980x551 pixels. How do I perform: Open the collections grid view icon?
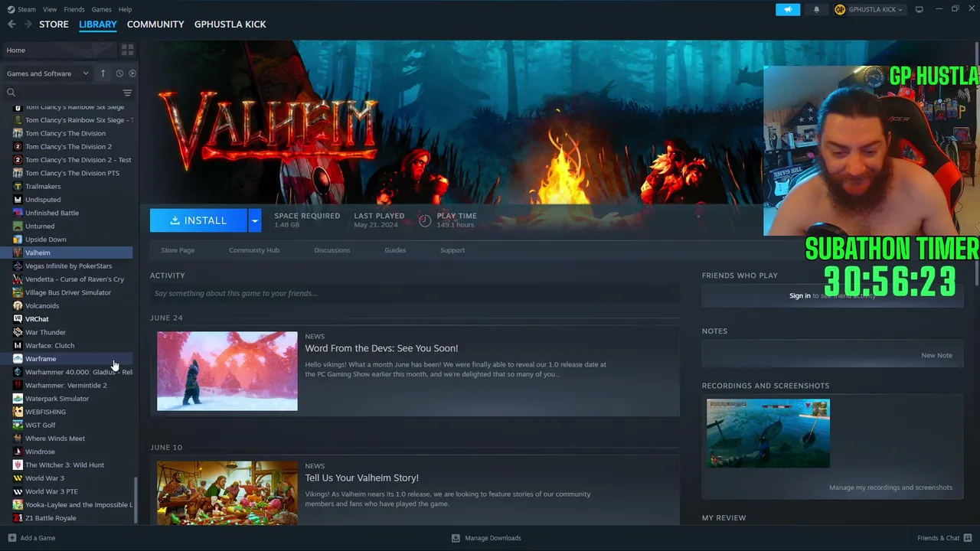coord(127,50)
